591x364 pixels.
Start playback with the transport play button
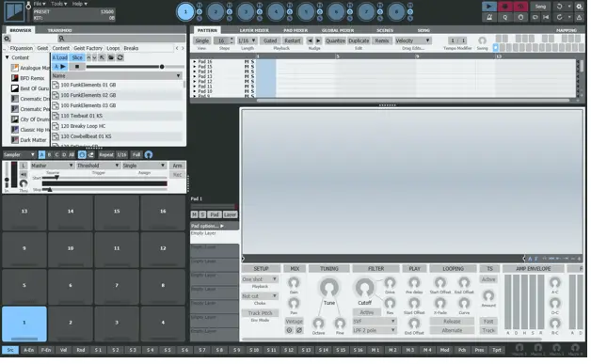point(488,7)
